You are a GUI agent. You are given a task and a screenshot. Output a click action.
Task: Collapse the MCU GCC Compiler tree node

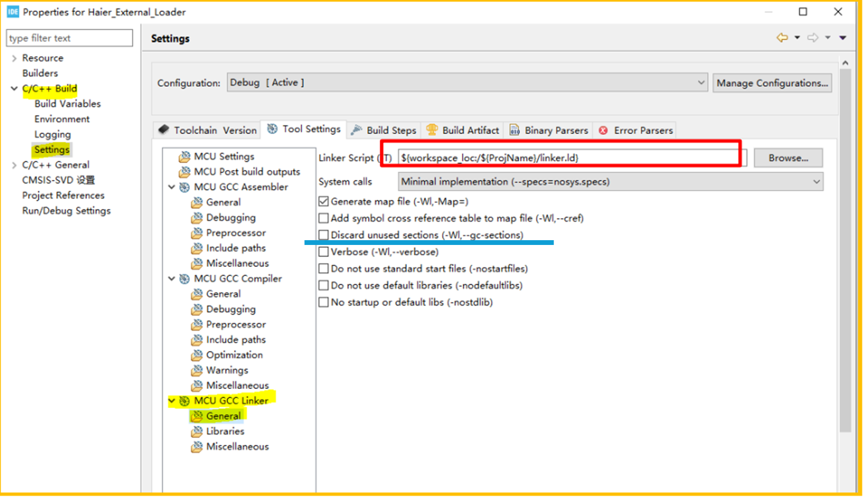pos(171,278)
